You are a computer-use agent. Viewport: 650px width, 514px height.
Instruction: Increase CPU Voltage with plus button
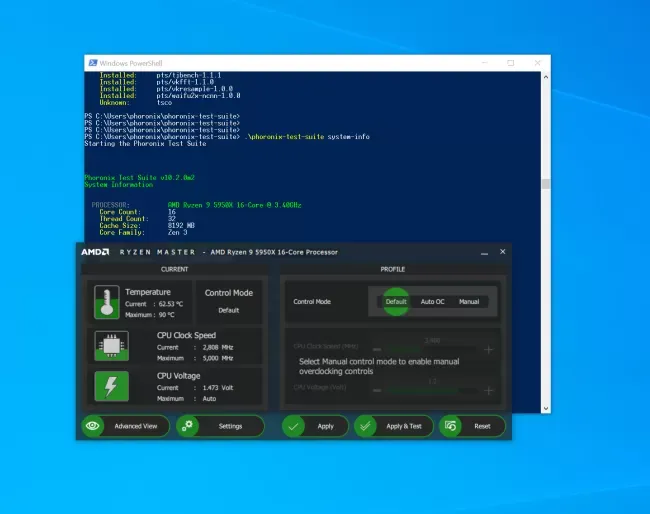click(x=489, y=390)
